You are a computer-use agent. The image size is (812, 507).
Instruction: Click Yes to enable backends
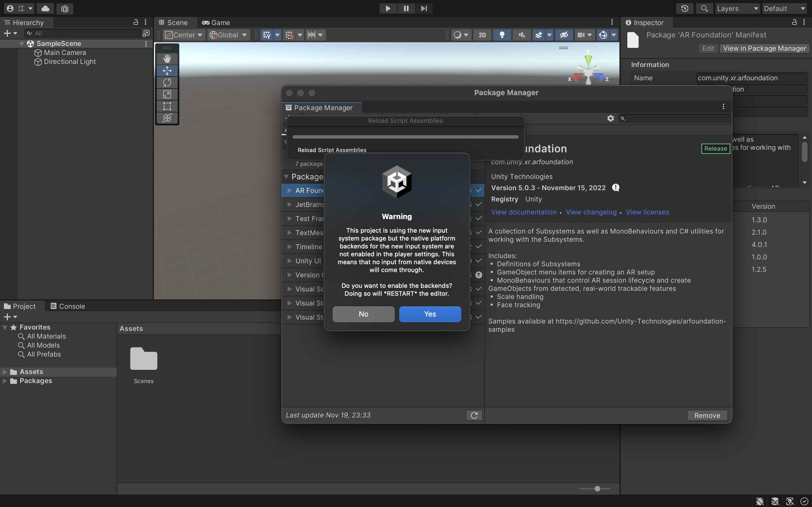tap(430, 314)
